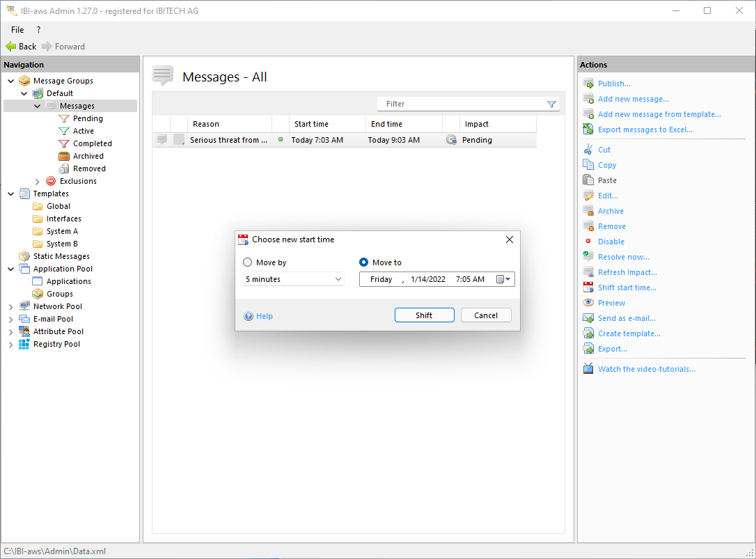
Task: Expand the Exclusions tree node
Action: [x=38, y=181]
